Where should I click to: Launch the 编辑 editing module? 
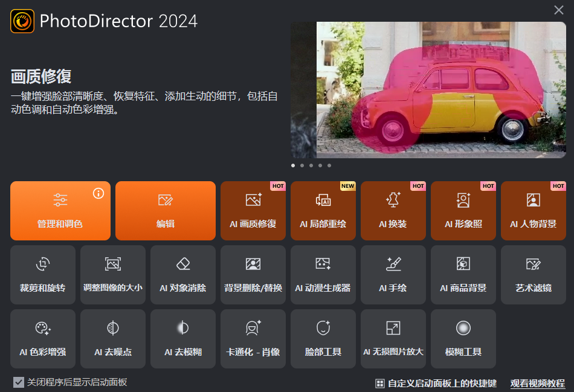tap(165, 211)
